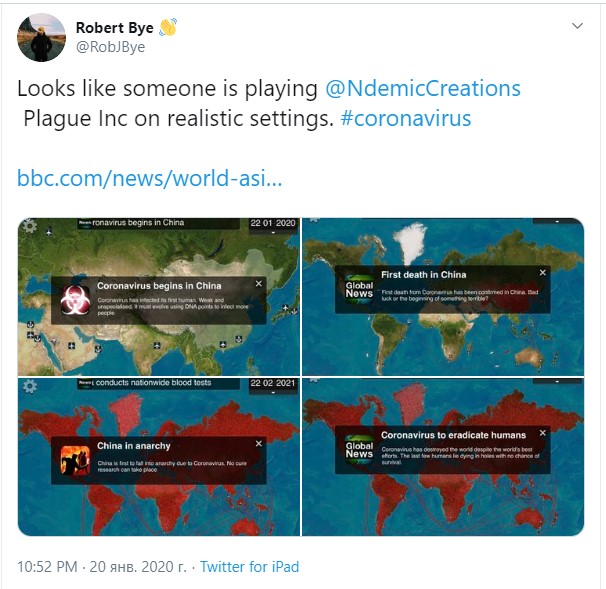Click the red biohazard icon
Image resolution: width=606 pixels, height=589 pixels.
[75, 300]
